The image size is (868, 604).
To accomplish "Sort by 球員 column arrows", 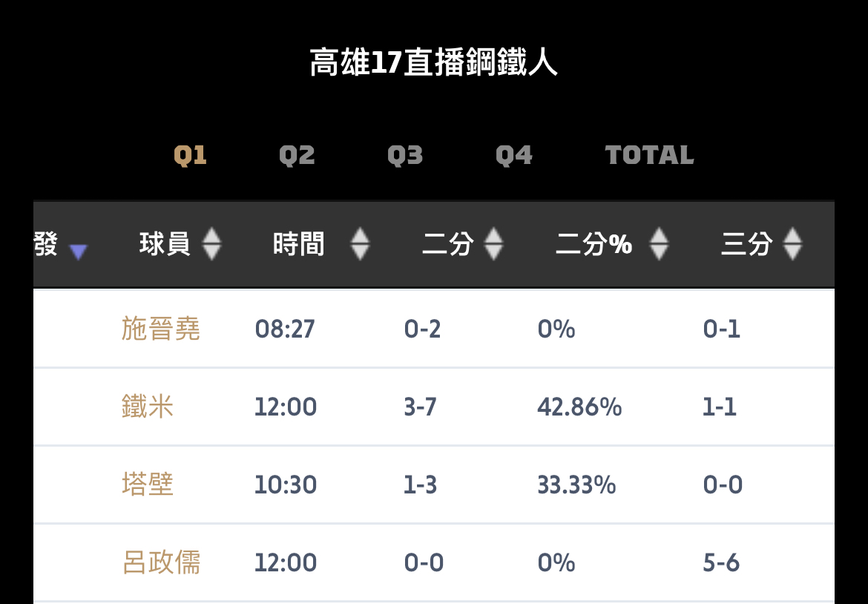I will (x=211, y=243).
